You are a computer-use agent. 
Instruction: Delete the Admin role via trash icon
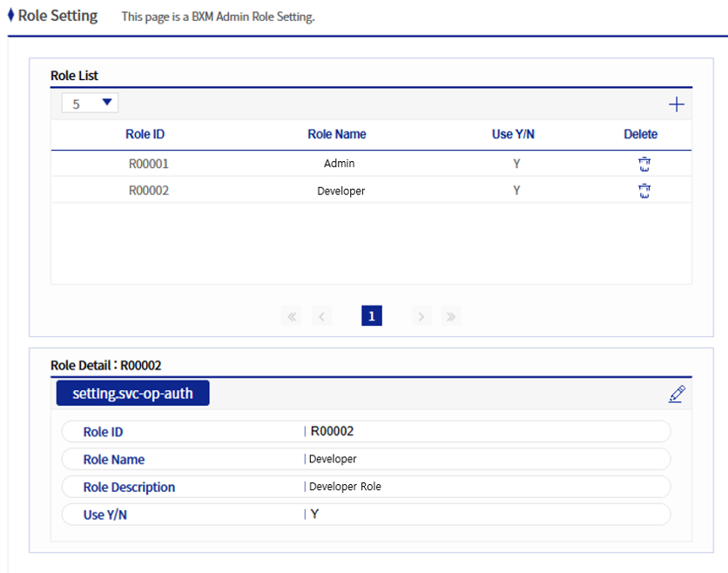[644, 164]
